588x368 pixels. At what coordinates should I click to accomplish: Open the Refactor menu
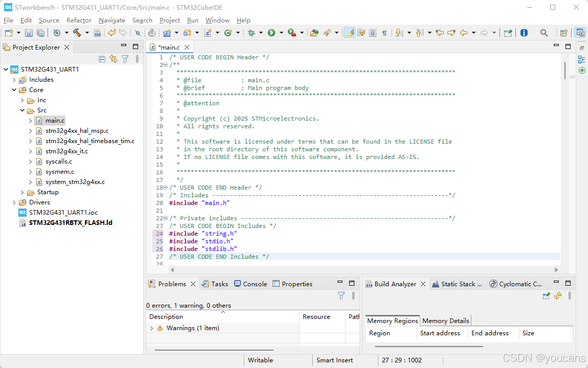click(x=79, y=20)
